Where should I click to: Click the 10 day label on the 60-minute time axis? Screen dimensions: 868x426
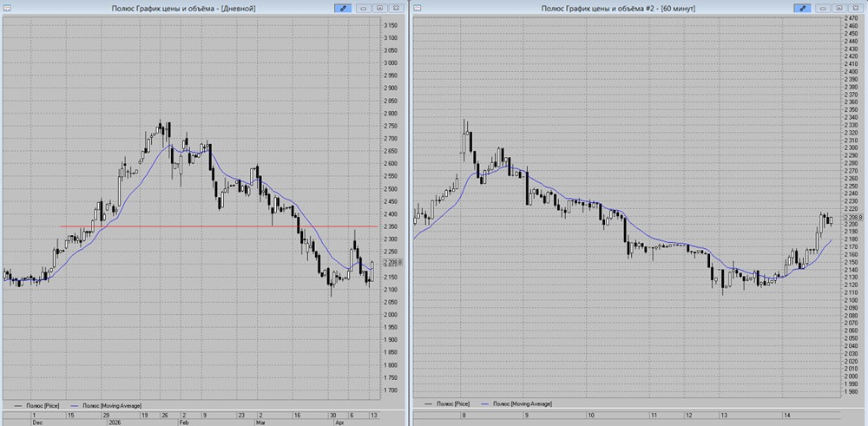[590, 415]
